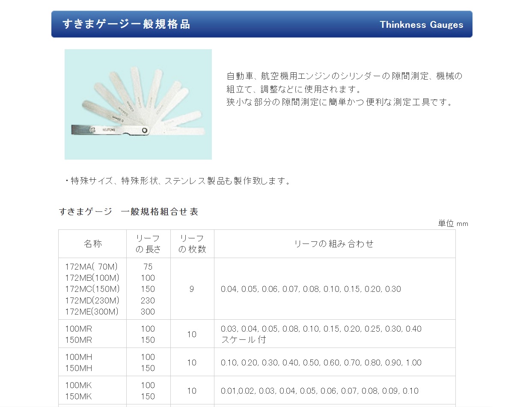Viewport: 532px width, 407px height.
Task: Click the combination list starting '0.04, 0.05, 0.06'
Action: pyautogui.click(x=311, y=289)
